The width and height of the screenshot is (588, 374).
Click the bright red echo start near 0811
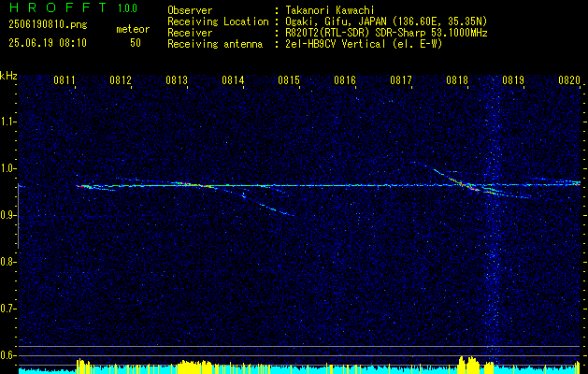80,186
